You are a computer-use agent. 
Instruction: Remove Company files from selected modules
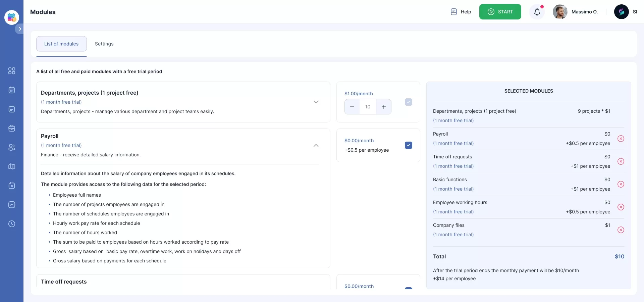point(621,230)
